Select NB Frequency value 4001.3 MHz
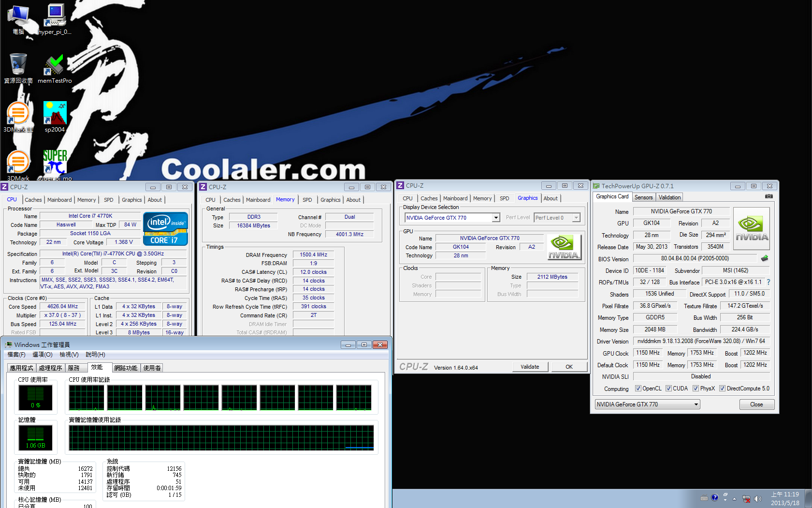Image resolution: width=812 pixels, height=508 pixels. click(x=349, y=234)
